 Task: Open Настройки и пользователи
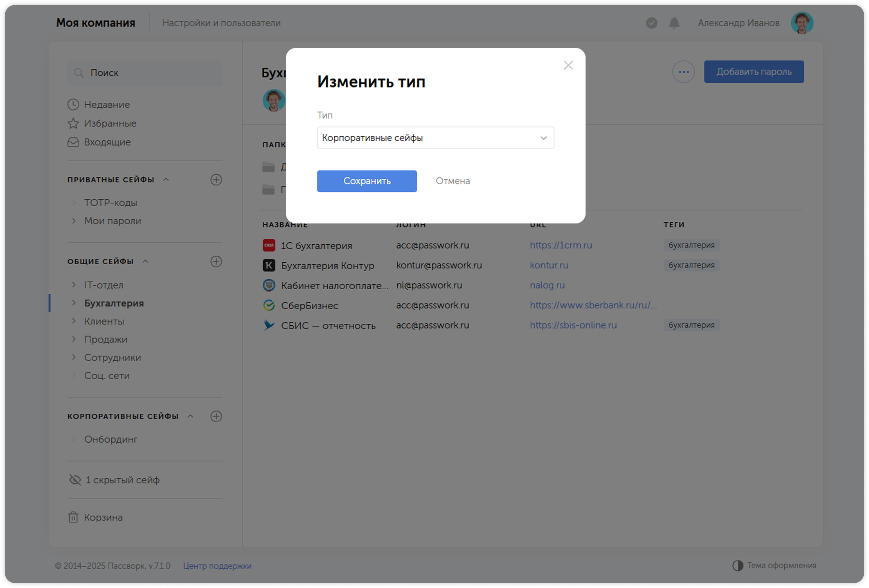point(221,23)
